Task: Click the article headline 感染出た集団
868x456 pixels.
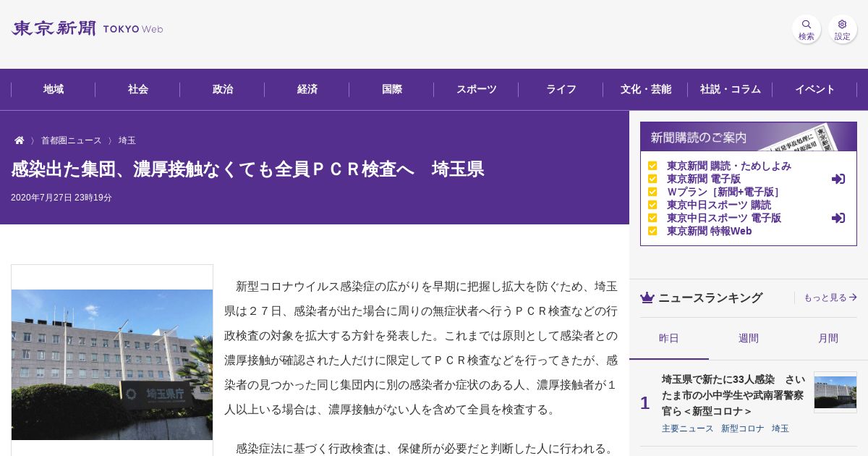Action: pos(247,169)
